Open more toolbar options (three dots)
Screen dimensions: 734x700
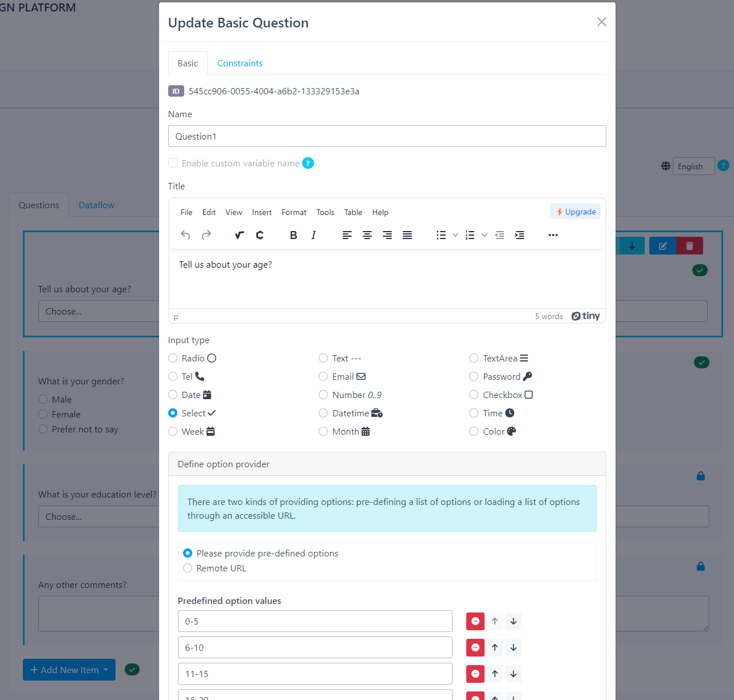tap(553, 235)
